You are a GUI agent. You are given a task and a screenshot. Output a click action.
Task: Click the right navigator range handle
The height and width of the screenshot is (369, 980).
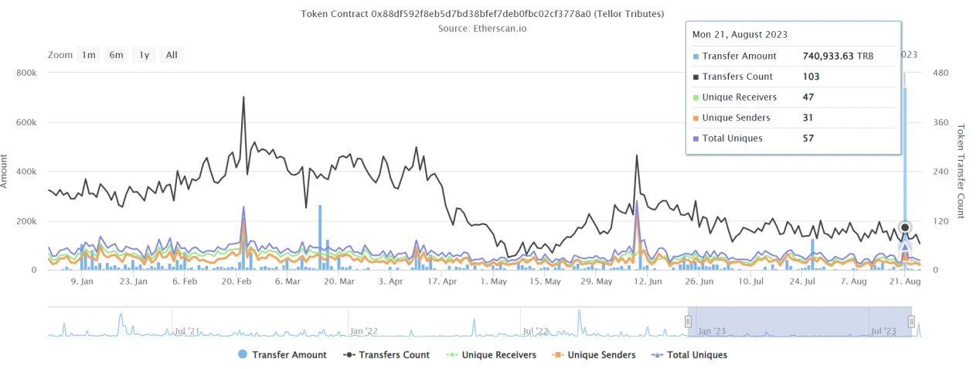click(x=911, y=321)
